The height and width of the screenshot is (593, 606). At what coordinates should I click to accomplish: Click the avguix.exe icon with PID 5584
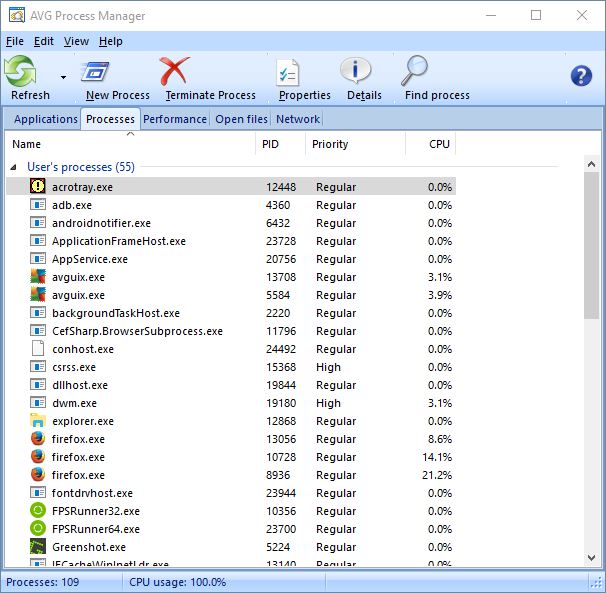[x=38, y=295]
